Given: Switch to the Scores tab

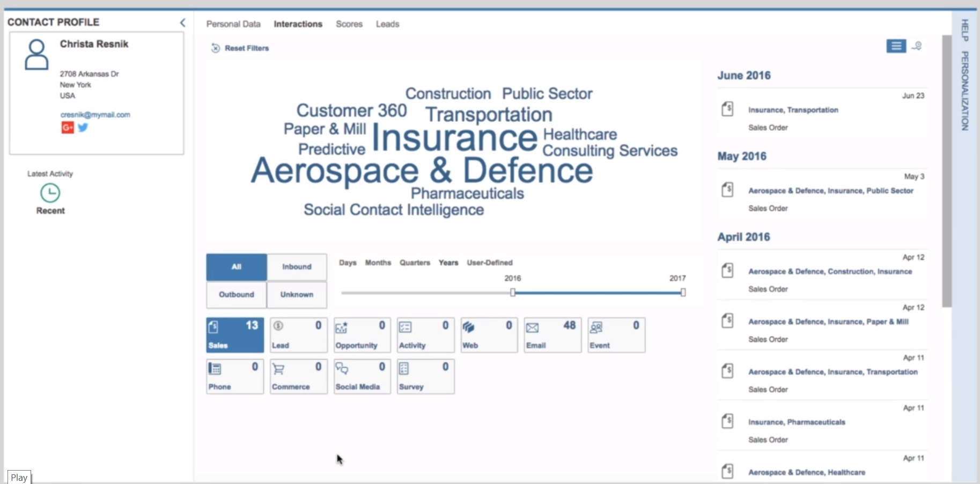Looking at the screenshot, I should click(x=349, y=24).
